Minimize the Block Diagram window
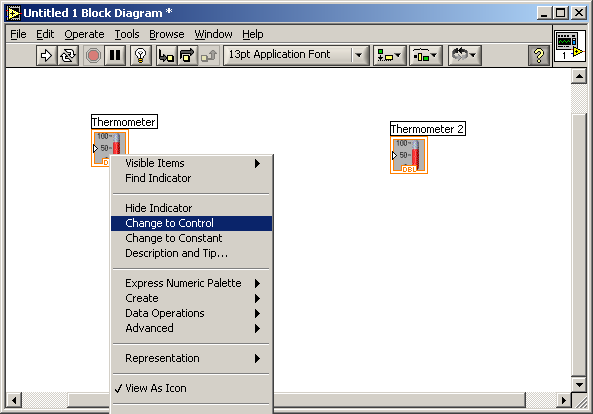593x414 pixels. click(x=544, y=14)
